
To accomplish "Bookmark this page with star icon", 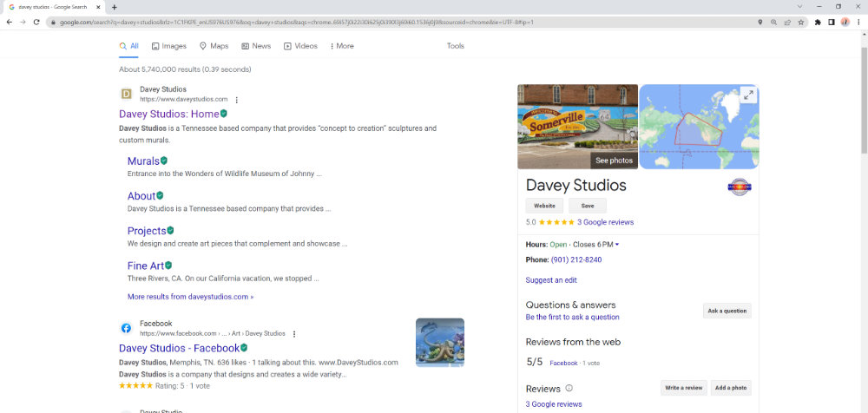I will point(800,23).
